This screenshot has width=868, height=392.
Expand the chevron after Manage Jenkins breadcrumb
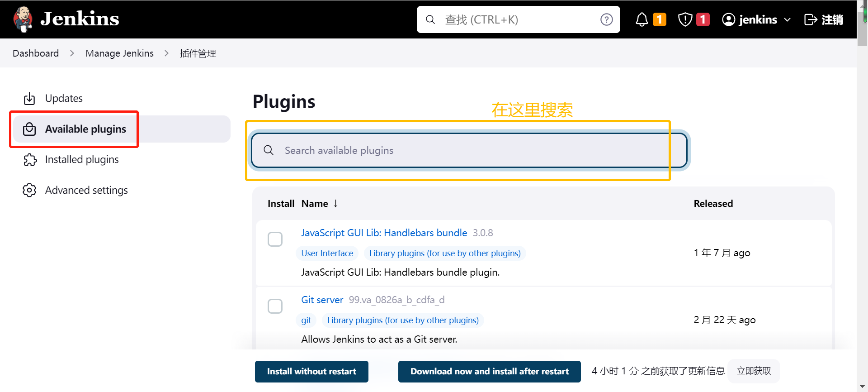(x=167, y=53)
